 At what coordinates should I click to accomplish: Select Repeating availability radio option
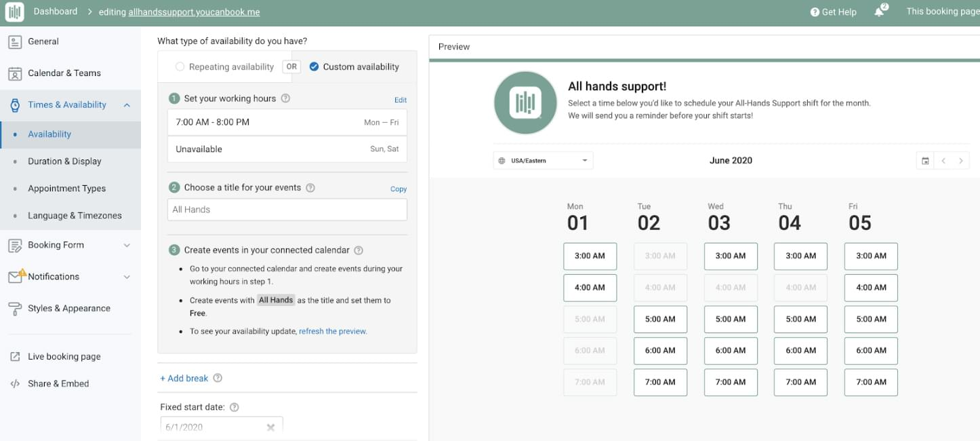[x=180, y=66]
